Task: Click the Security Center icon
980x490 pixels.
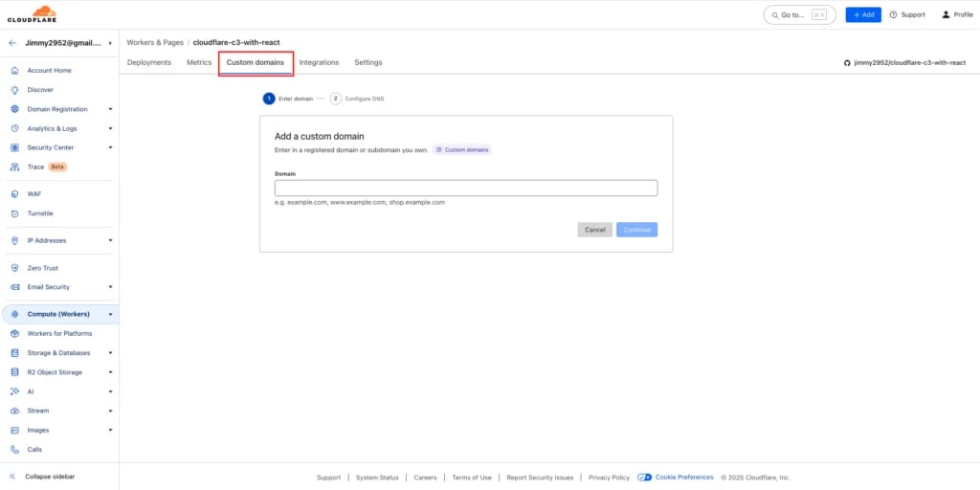Action: pyautogui.click(x=15, y=148)
